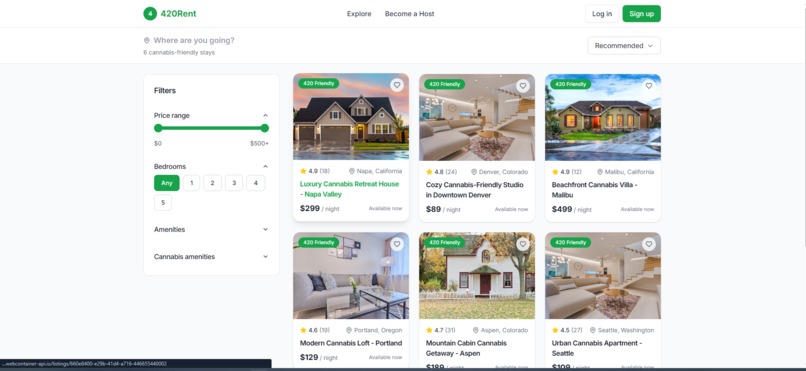806x371 pixels.
Task: Open Urban Cannabis Apartment - Seattle title
Action: (596, 348)
